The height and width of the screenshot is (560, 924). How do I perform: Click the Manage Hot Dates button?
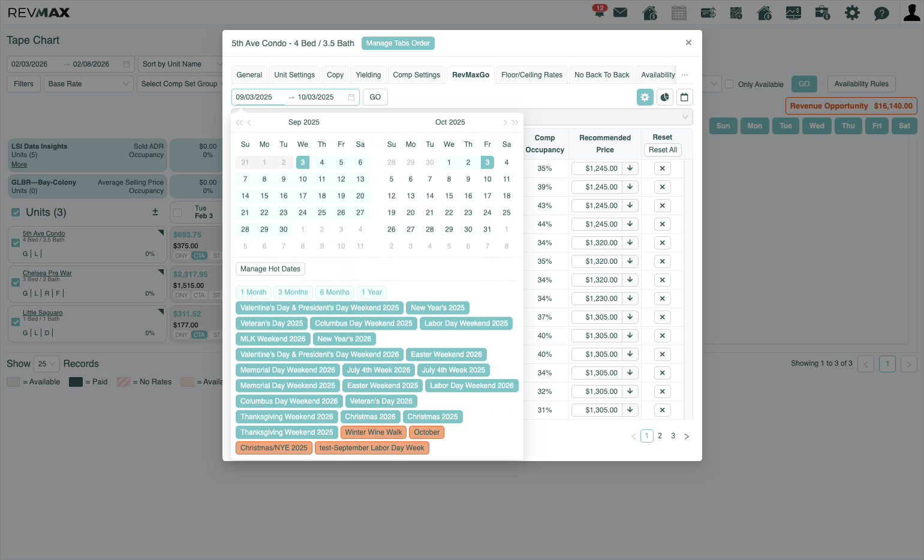pyautogui.click(x=270, y=269)
